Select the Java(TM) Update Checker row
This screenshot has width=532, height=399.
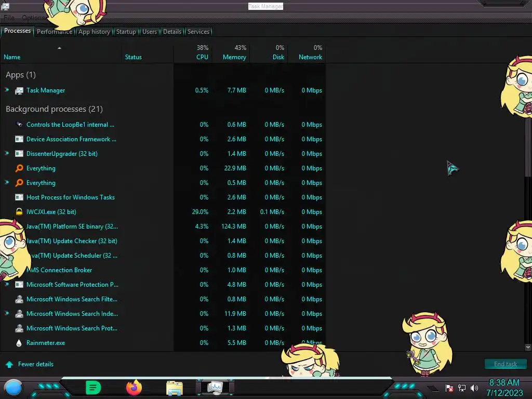tap(163, 241)
